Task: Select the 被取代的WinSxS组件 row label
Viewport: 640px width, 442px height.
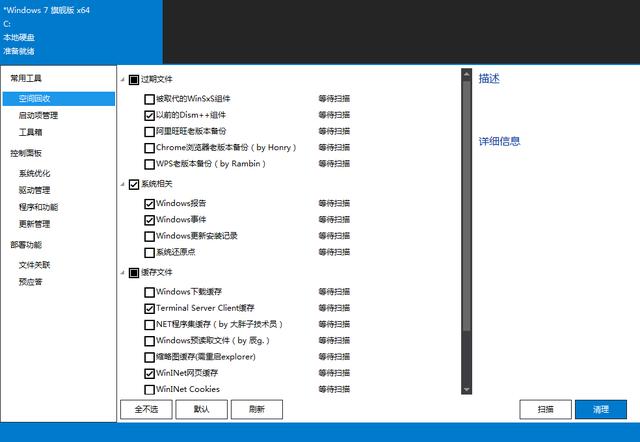Action: [x=193, y=99]
